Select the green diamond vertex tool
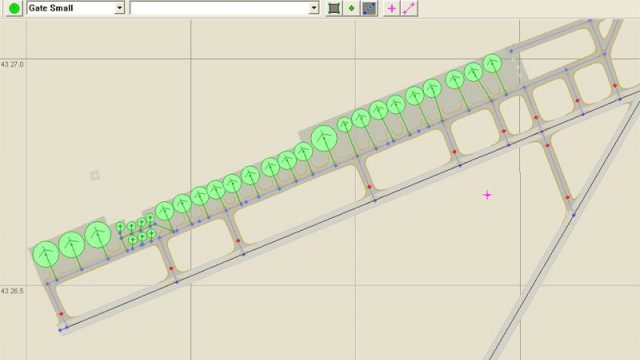Image resolution: width=640 pixels, height=360 pixels. click(351, 8)
